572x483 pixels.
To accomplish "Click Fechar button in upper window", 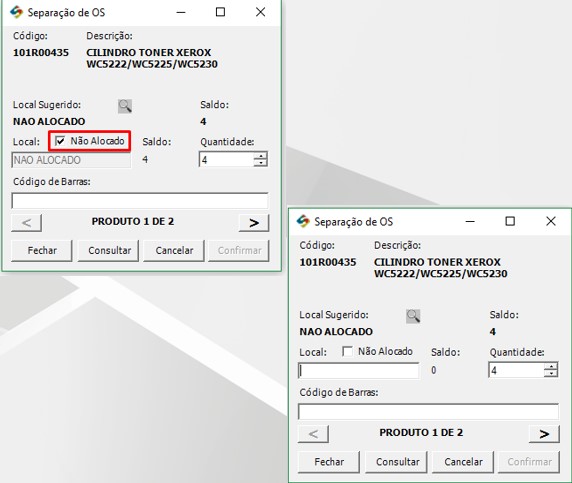I will coord(42,250).
